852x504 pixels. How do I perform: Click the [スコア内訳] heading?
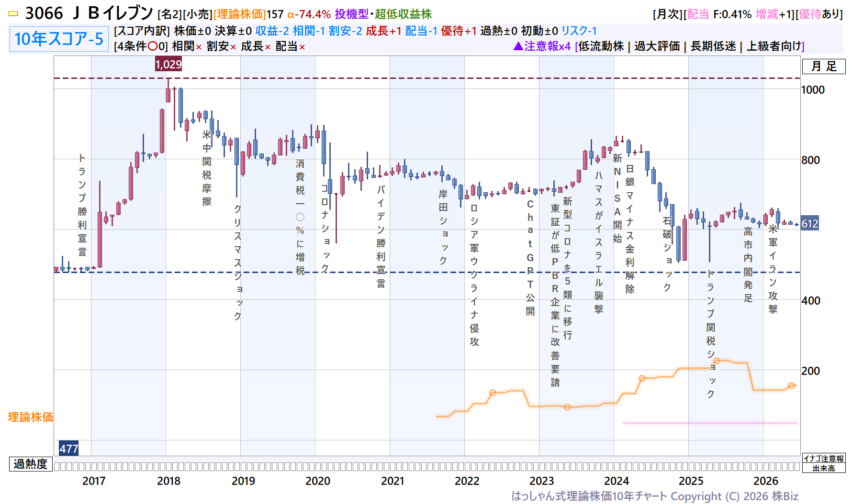[x=142, y=31]
